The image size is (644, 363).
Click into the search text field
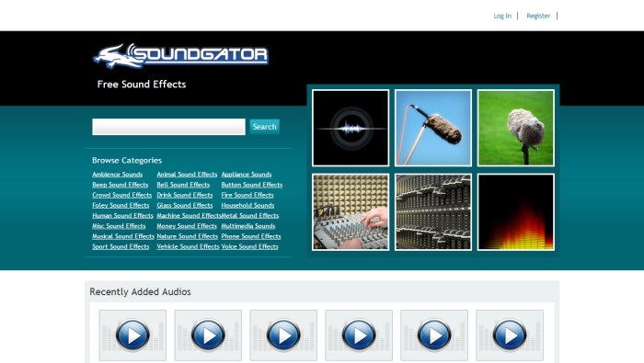168,127
